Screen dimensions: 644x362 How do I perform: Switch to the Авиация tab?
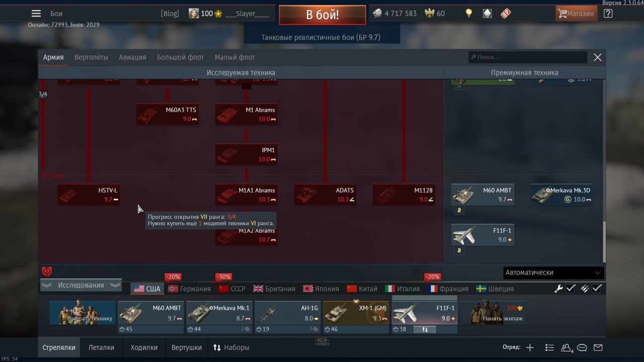coord(132,57)
